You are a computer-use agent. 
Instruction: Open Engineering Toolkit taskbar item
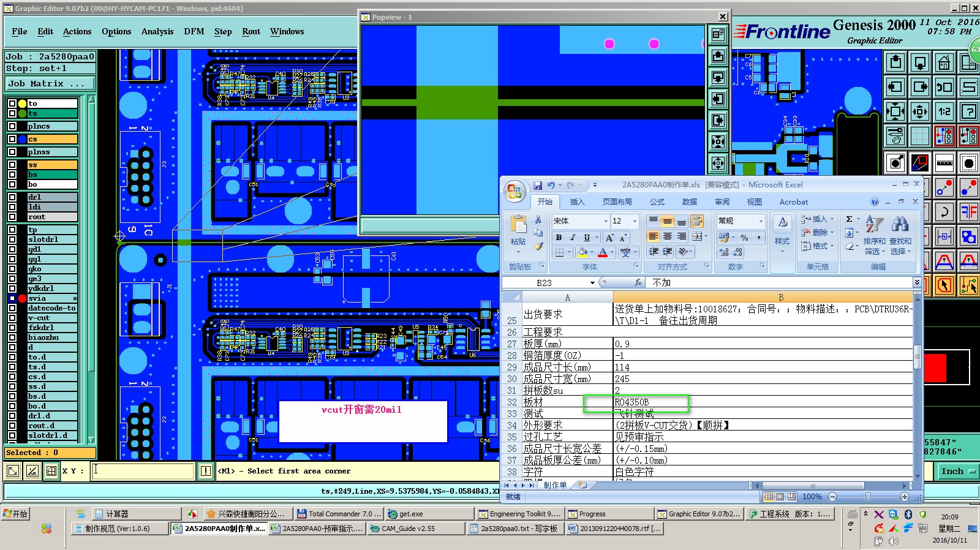(x=519, y=514)
